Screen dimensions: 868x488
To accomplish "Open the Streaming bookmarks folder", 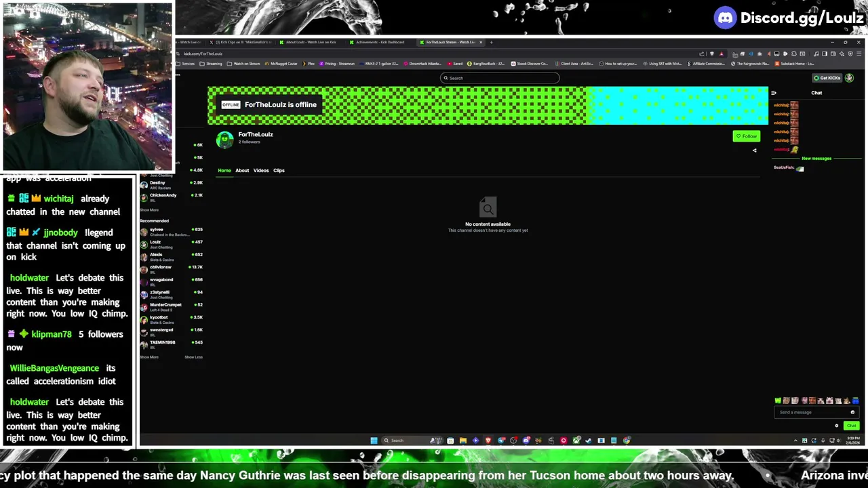I will [x=212, y=64].
